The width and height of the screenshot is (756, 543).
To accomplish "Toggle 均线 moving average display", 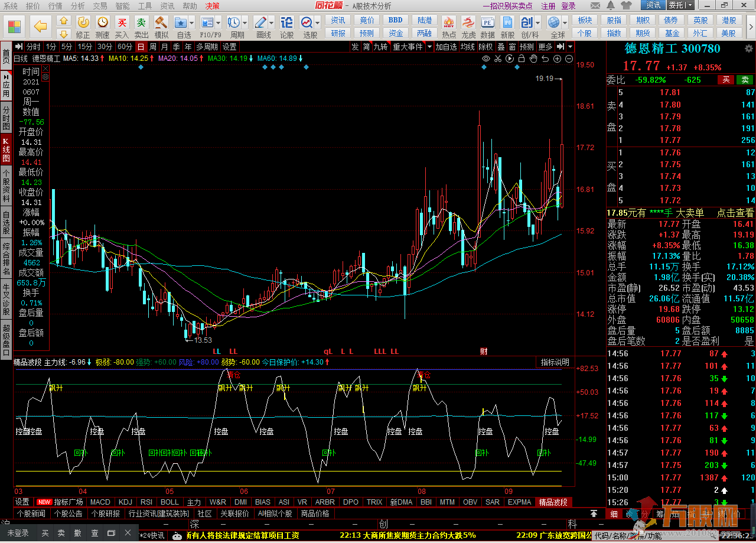I will point(468,47).
